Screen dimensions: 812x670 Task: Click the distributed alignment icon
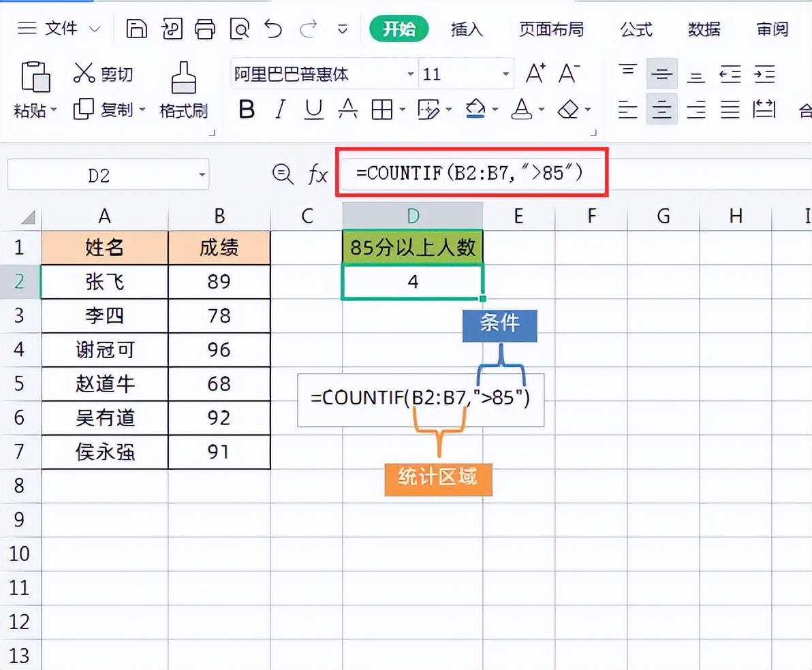764,109
